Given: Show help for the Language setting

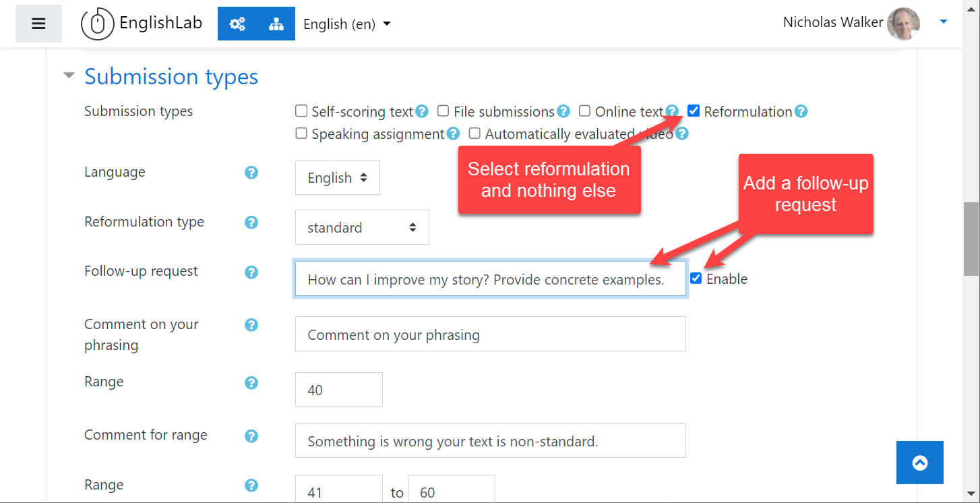Looking at the screenshot, I should pyautogui.click(x=251, y=173).
